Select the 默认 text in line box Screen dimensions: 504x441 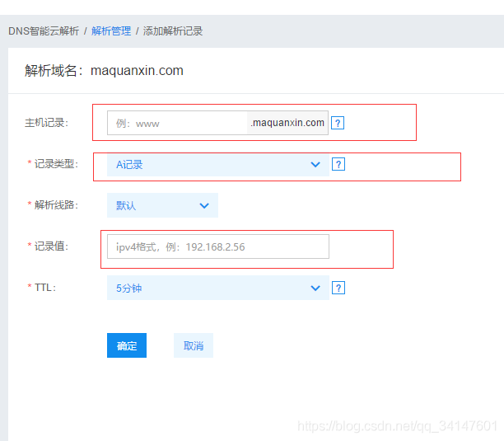tap(126, 205)
